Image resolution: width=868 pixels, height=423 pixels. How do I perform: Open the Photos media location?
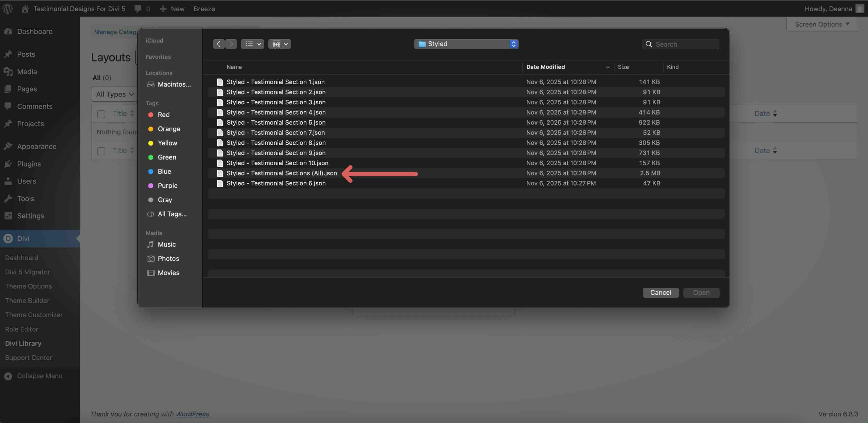tap(168, 258)
